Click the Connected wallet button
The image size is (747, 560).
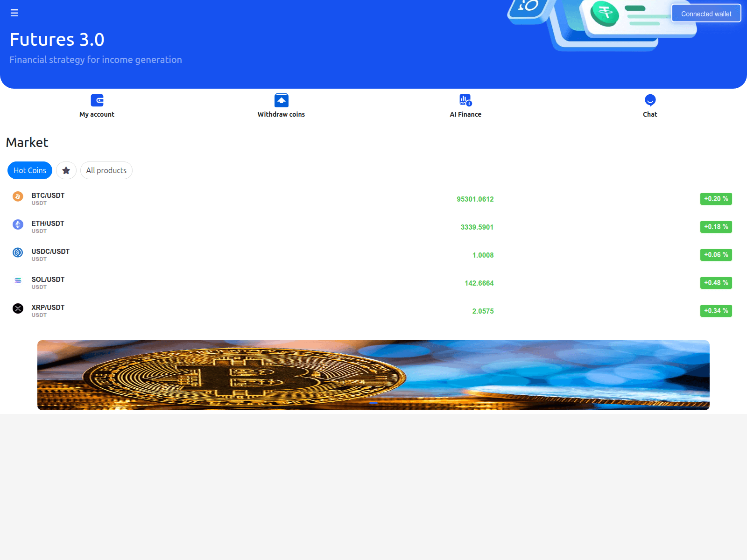(x=706, y=13)
